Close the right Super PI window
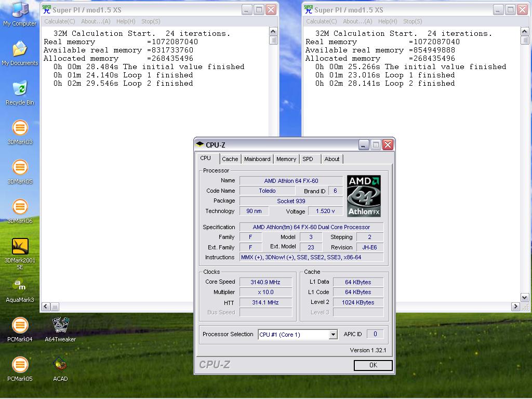The height and width of the screenshot is (399, 532). (x=523, y=10)
